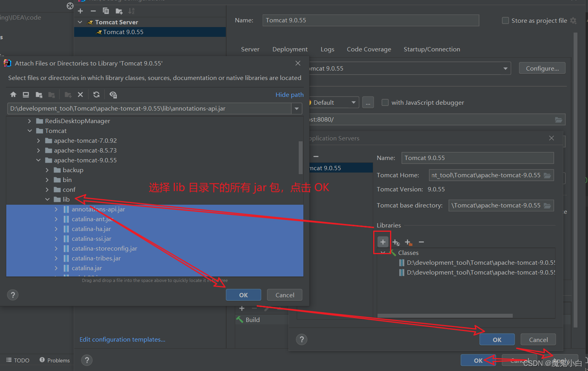Image resolution: width=588 pixels, height=371 pixels.
Task: Click the plus-with-globe icon under Libraries
Action: pos(396,242)
